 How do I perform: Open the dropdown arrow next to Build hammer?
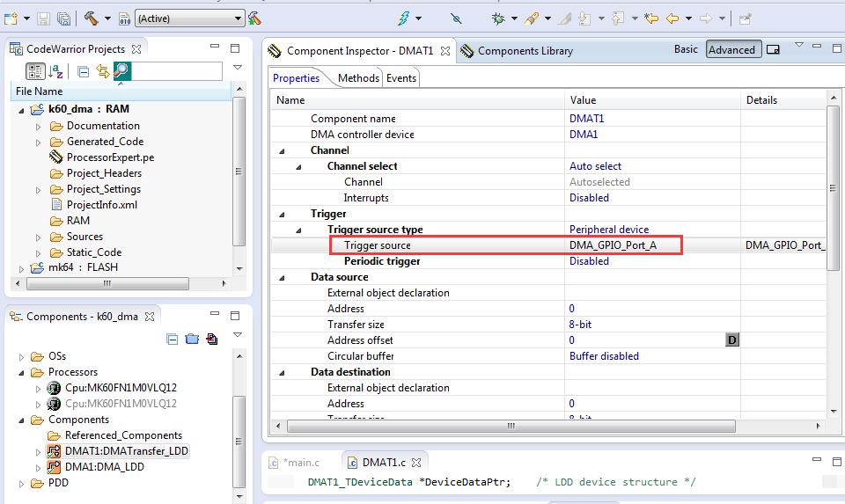pyautogui.click(x=107, y=18)
